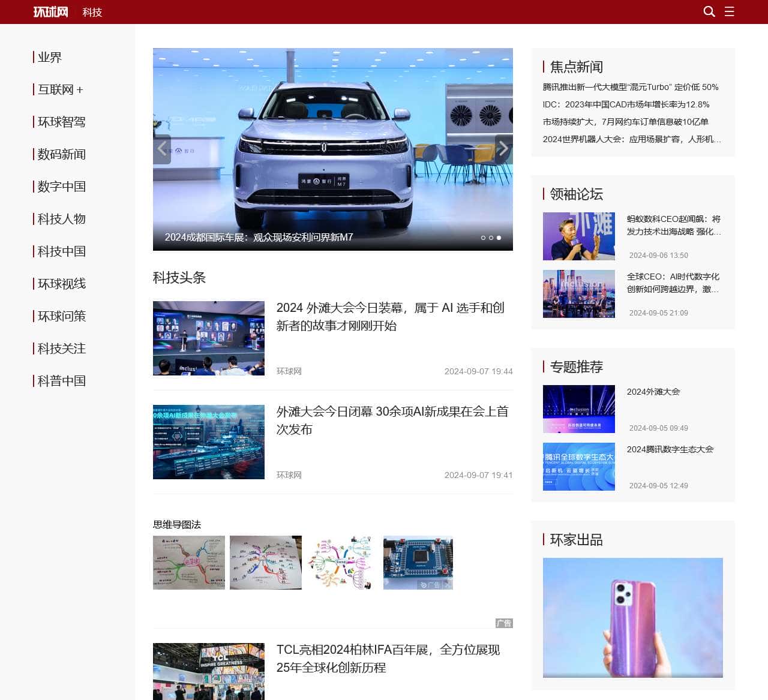Open the 业界 sidebar category
This screenshot has height=700, width=768.
pyautogui.click(x=50, y=58)
